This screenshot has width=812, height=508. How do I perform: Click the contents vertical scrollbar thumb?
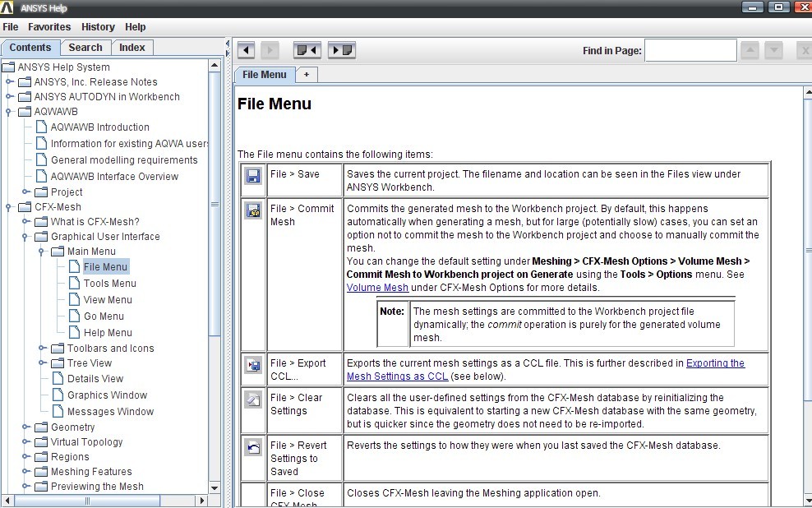click(x=215, y=204)
